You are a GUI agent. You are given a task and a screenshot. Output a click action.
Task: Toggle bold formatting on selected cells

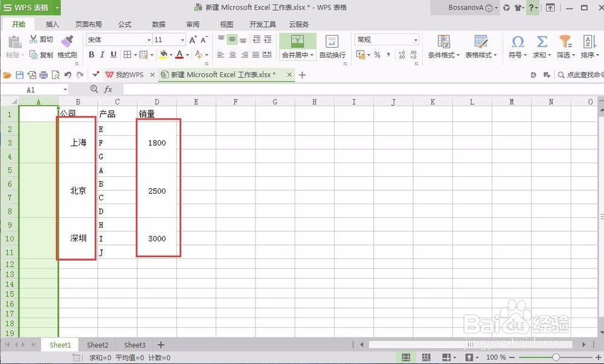pyautogui.click(x=91, y=55)
